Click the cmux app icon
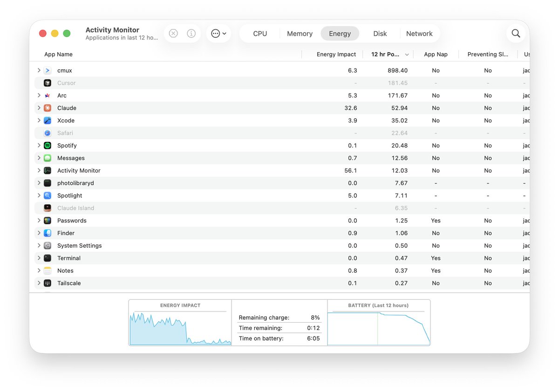 tap(48, 70)
